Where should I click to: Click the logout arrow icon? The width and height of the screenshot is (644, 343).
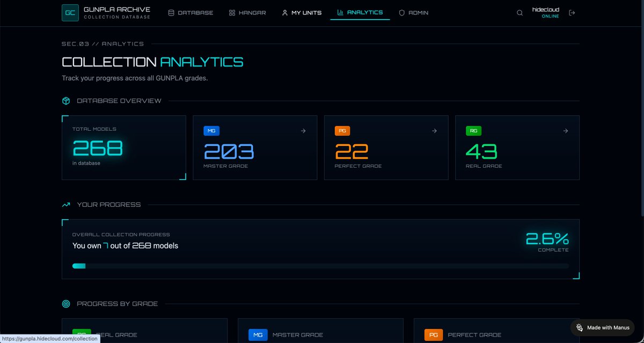572,13
